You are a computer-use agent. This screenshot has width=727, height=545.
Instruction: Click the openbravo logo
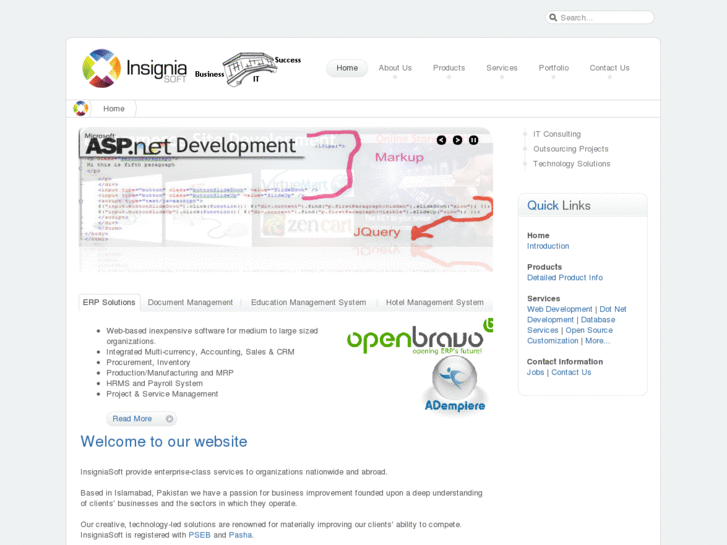(x=420, y=337)
